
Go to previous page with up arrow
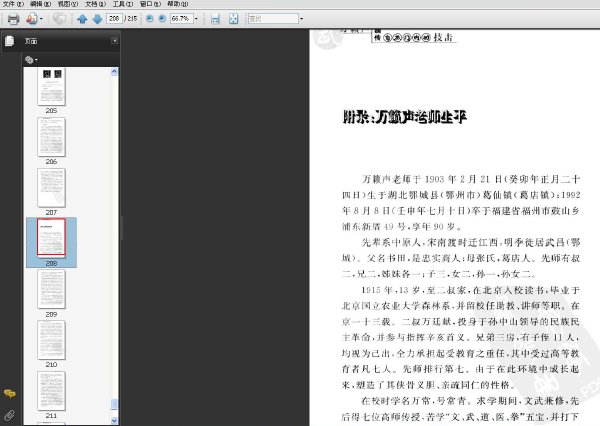[82, 19]
